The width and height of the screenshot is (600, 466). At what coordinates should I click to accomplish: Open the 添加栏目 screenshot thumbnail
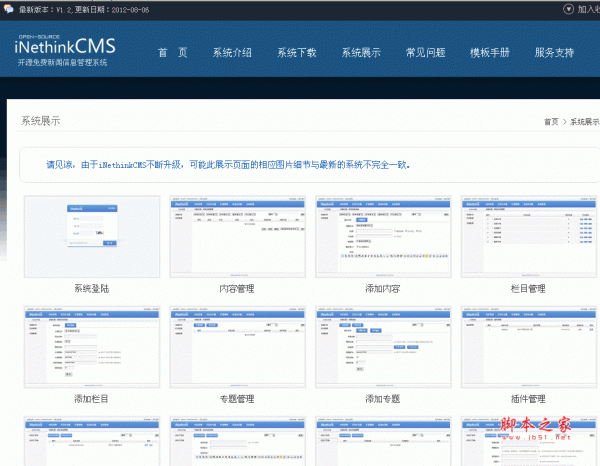click(x=92, y=347)
